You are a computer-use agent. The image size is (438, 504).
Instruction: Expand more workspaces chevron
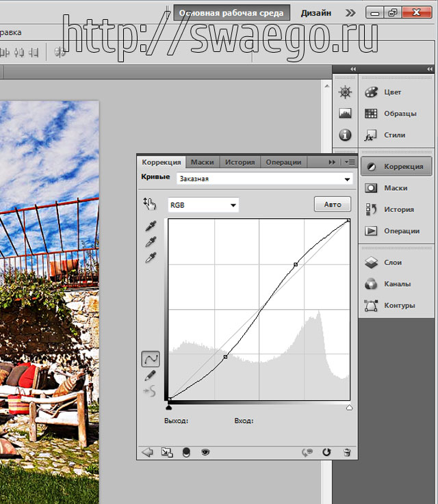point(350,13)
